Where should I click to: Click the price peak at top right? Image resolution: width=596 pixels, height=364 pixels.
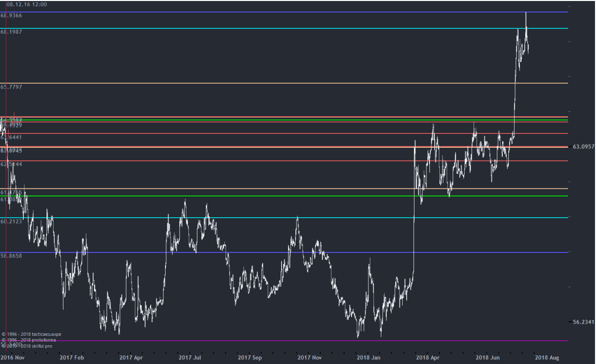pos(526,13)
